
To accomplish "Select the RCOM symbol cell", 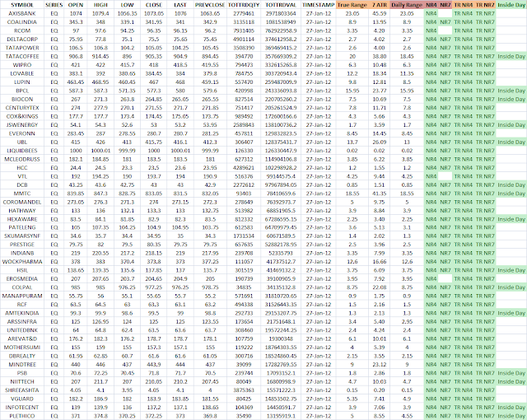I will [x=22, y=30].
